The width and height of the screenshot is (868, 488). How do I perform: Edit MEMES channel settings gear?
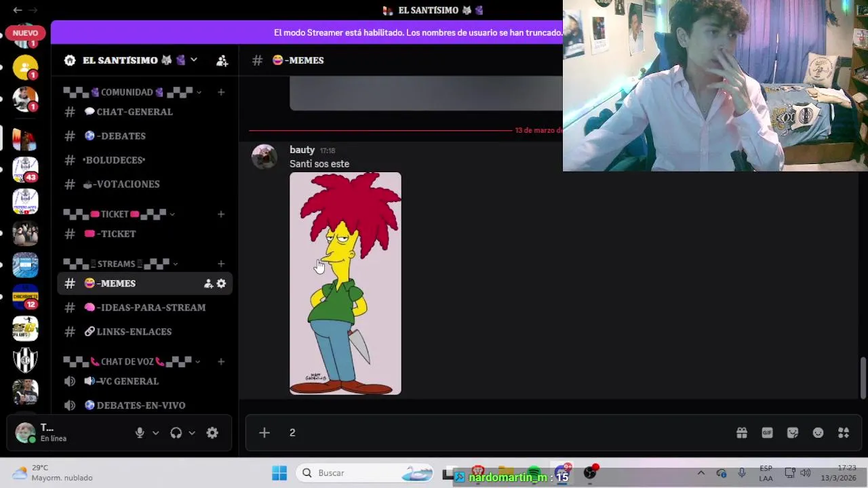point(221,283)
